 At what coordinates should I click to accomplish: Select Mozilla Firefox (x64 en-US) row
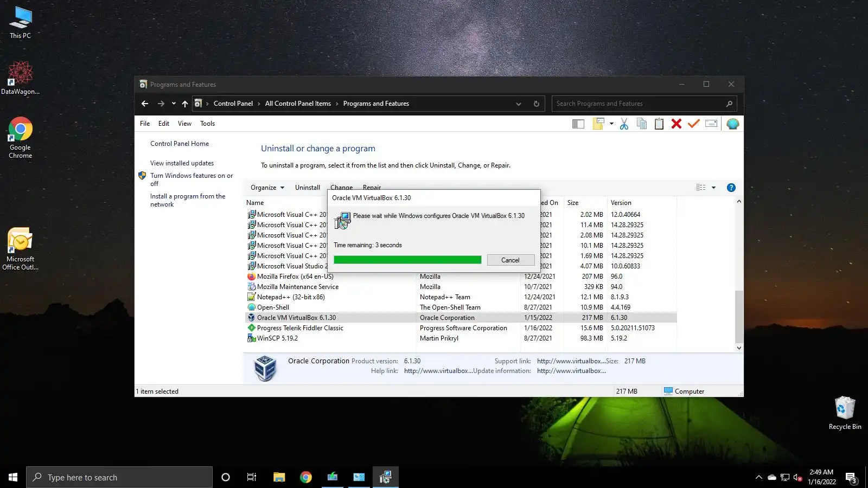[x=461, y=277]
